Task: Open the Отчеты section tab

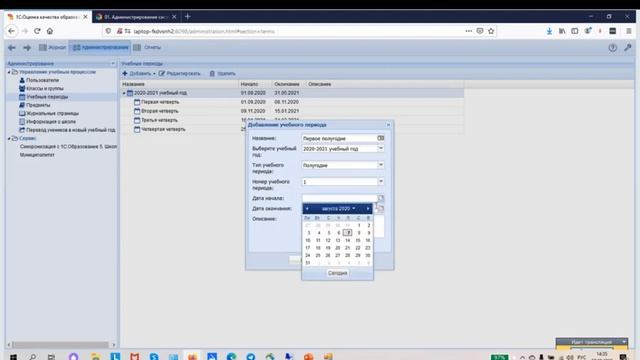Action: pyautogui.click(x=147, y=47)
